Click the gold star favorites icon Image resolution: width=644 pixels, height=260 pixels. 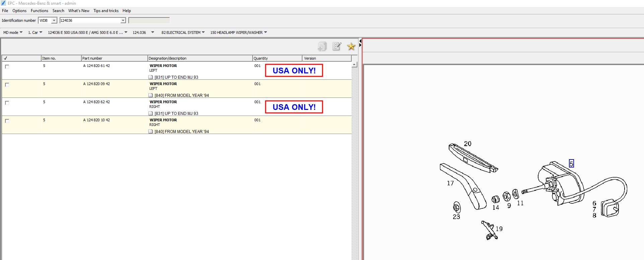click(x=351, y=46)
